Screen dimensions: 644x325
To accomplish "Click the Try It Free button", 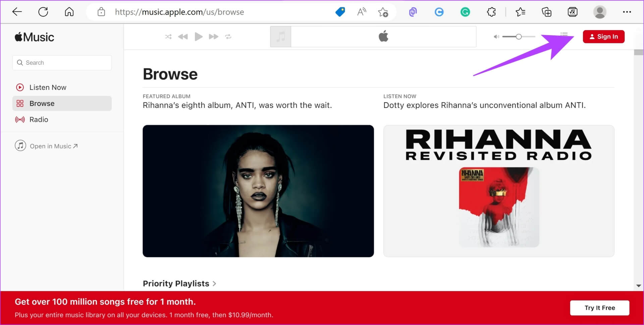I will coord(600,308).
